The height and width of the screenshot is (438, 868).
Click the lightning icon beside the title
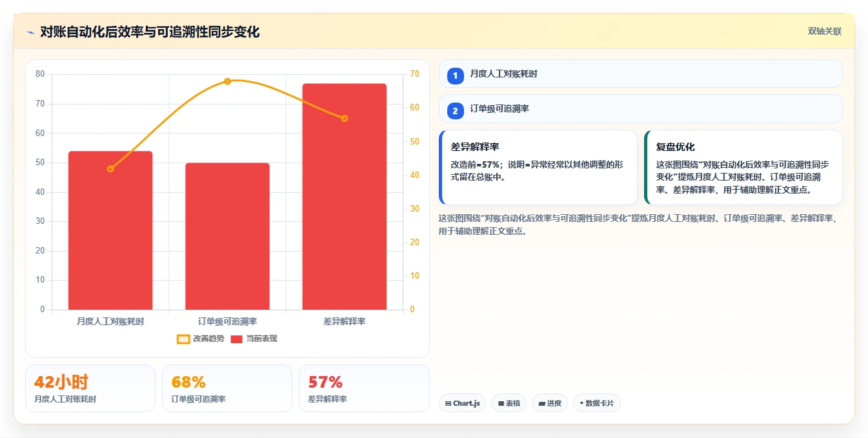[x=30, y=32]
